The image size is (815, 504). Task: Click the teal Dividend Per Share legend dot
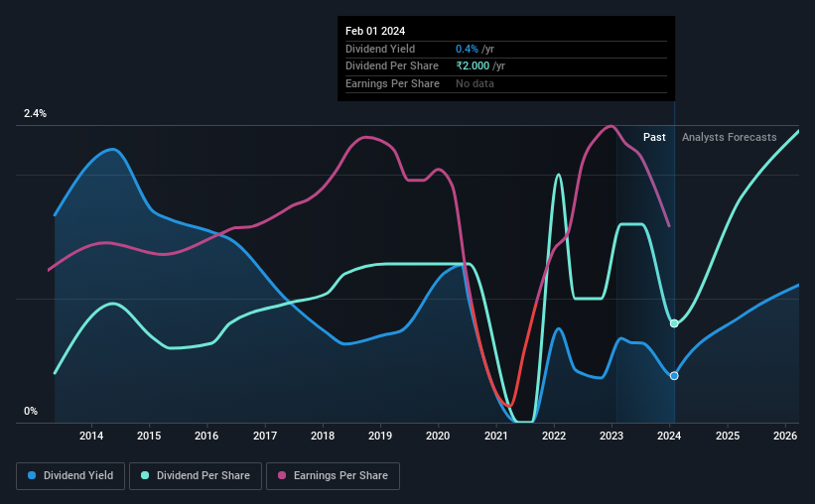coord(145,475)
